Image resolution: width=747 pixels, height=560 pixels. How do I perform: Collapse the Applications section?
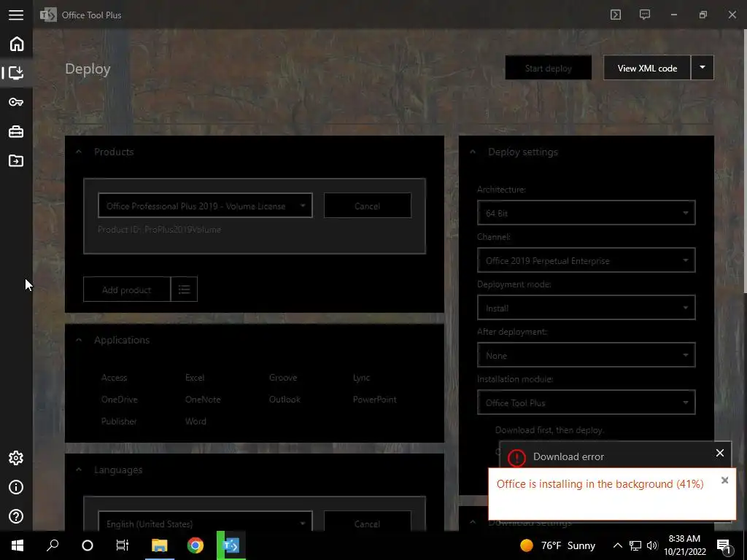point(79,340)
